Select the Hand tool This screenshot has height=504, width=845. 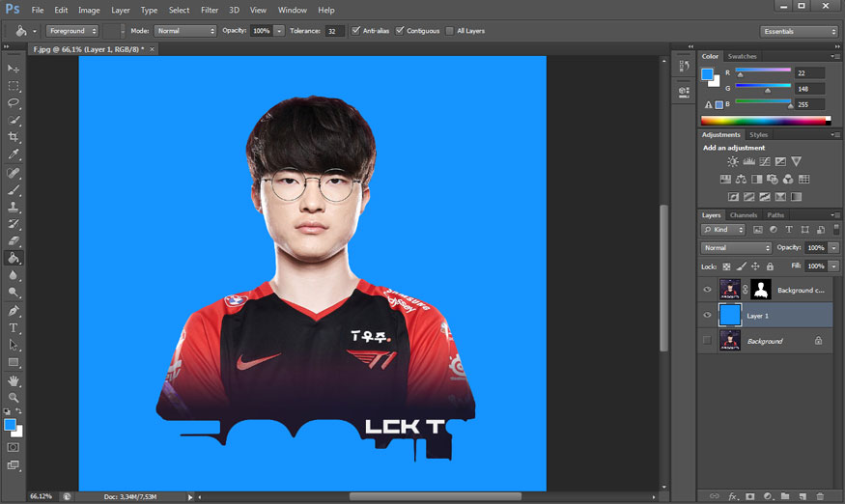tap(14, 380)
